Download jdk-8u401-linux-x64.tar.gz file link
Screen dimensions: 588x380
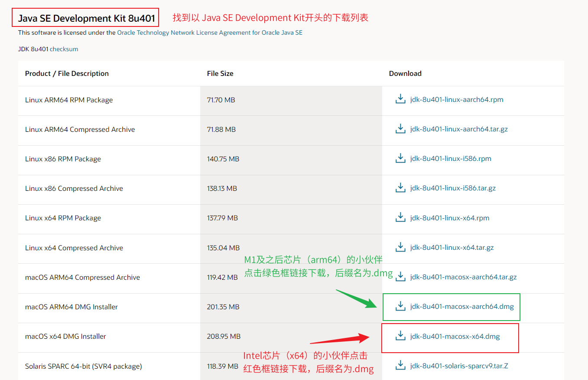click(452, 248)
